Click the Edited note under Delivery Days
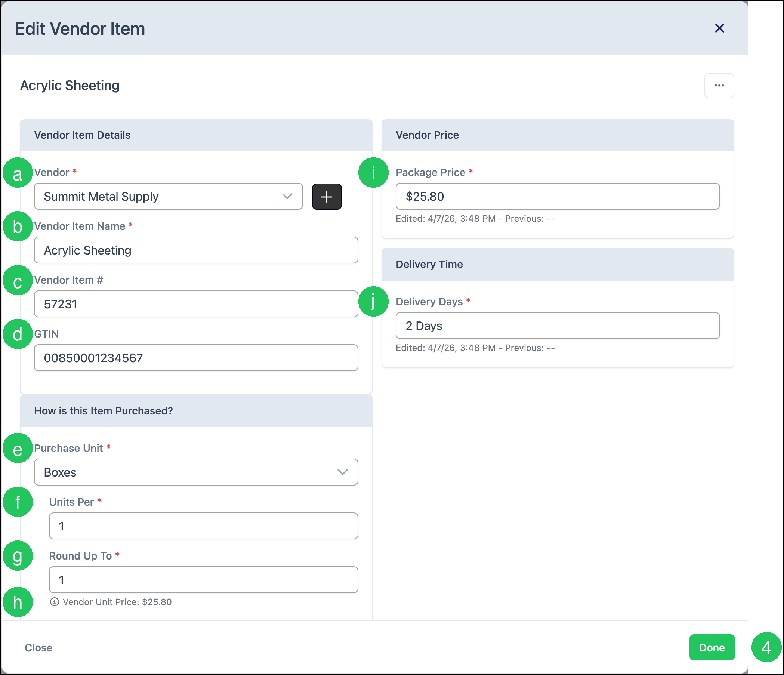 (x=475, y=347)
